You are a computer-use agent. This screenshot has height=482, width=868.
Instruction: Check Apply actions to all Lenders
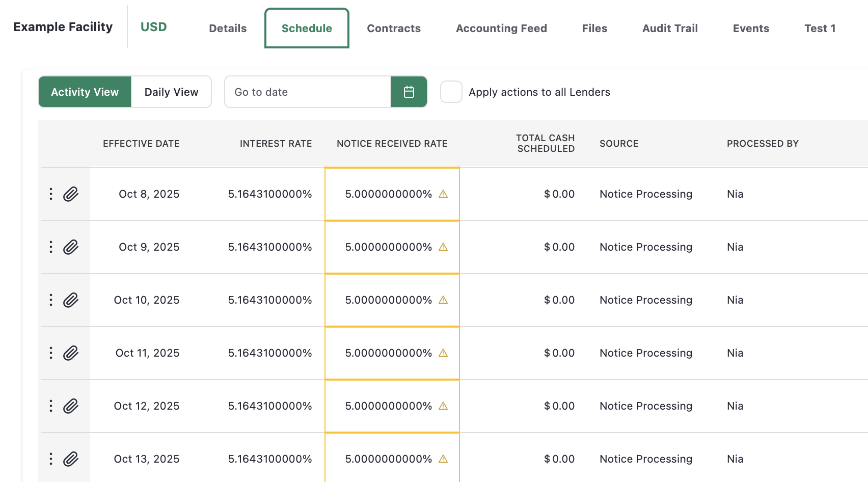(451, 92)
